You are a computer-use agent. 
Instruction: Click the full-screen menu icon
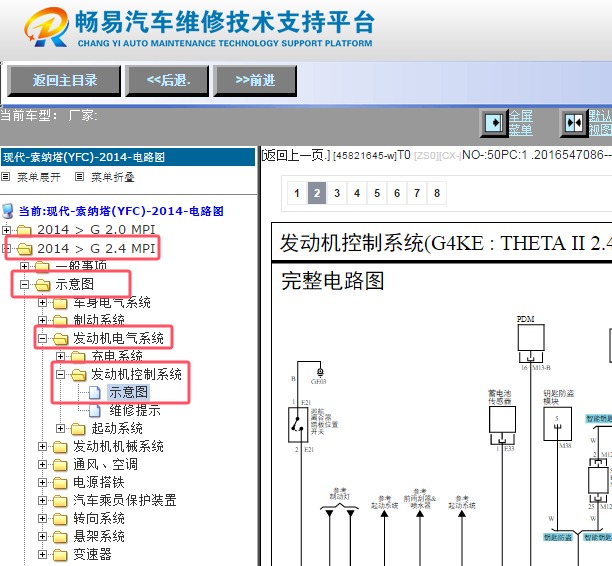[x=494, y=123]
